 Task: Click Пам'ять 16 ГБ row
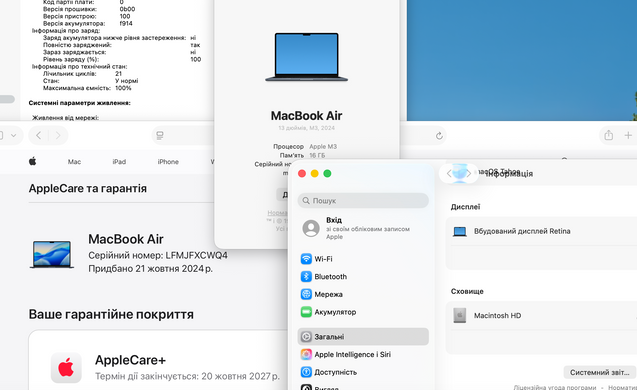(302, 155)
